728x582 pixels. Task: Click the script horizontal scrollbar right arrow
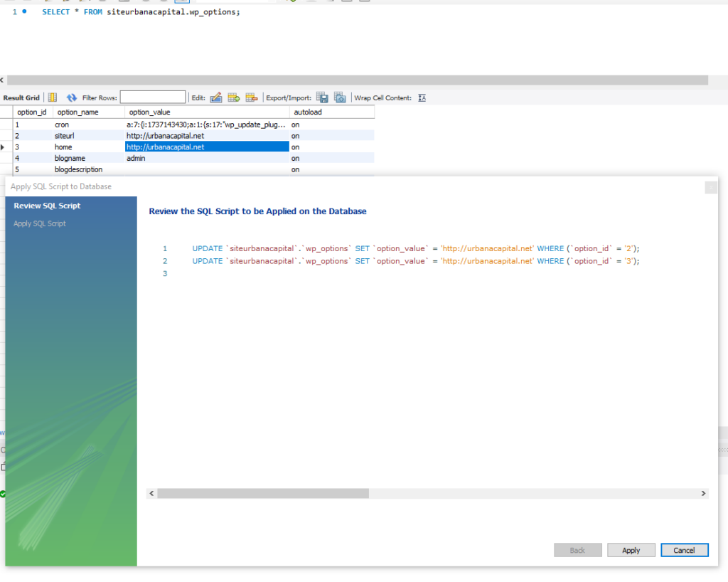point(703,493)
